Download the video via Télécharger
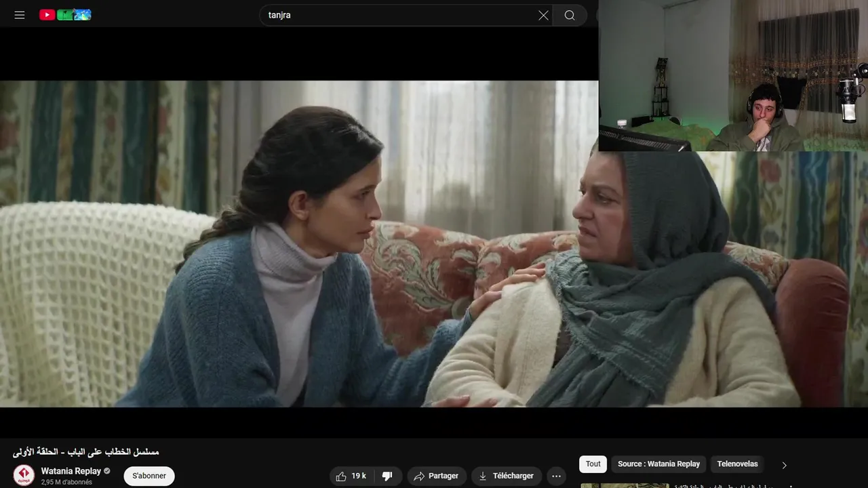 (x=507, y=476)
